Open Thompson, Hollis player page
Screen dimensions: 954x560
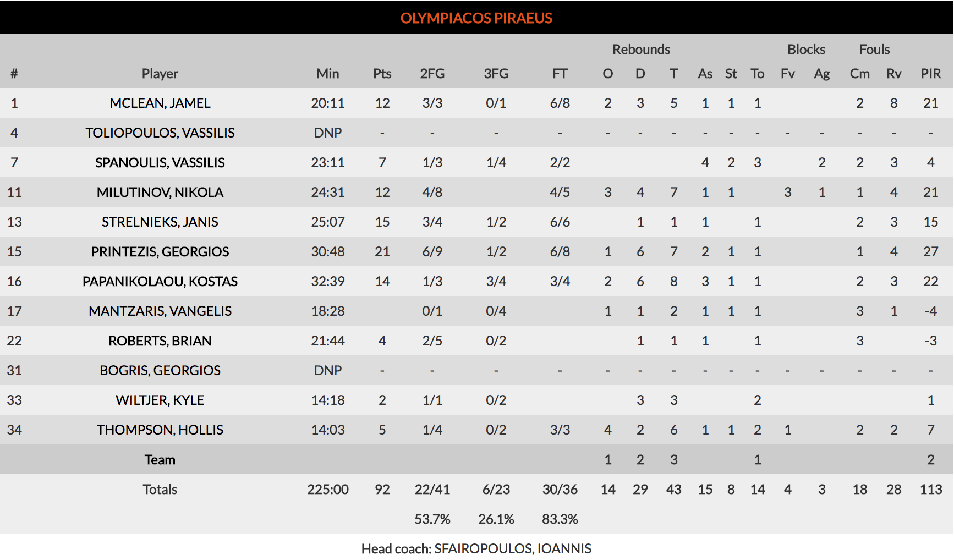pos(160,430)
